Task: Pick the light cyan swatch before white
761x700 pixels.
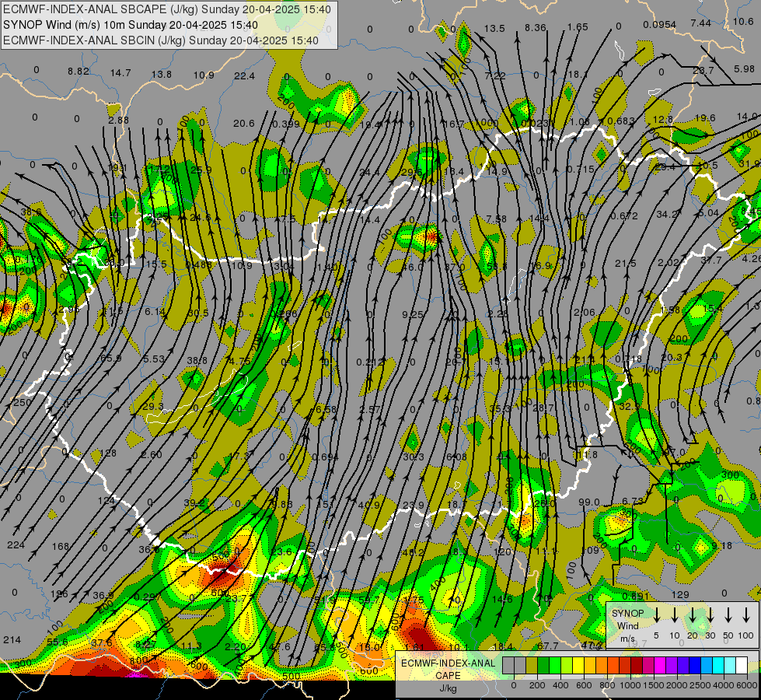Action: click(731, 665)
